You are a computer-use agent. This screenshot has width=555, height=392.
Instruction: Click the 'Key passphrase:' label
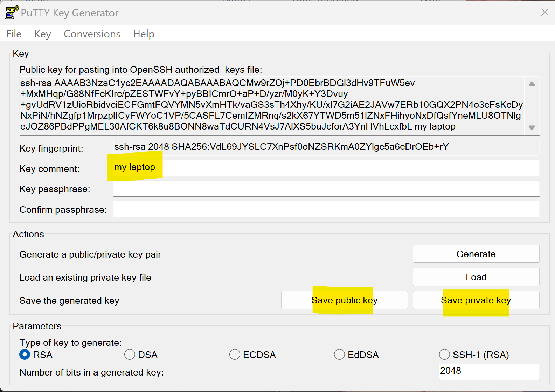(x=55, y=189)
